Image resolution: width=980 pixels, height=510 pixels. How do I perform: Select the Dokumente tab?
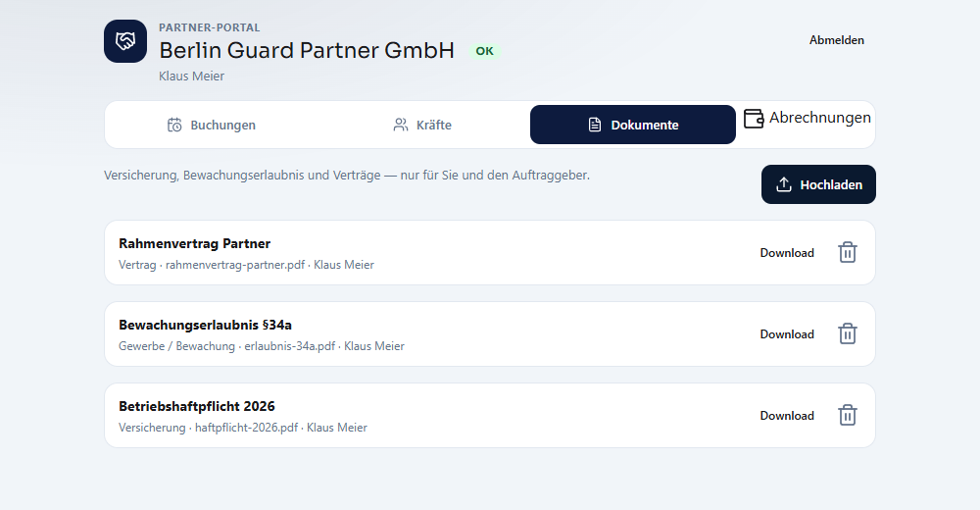coord(632,125)
